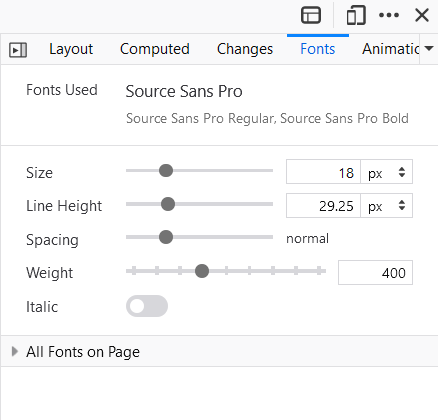The height and width of the screenshot is (420, 438).
Task: Select the Animations tab
Action: point(390,49)
